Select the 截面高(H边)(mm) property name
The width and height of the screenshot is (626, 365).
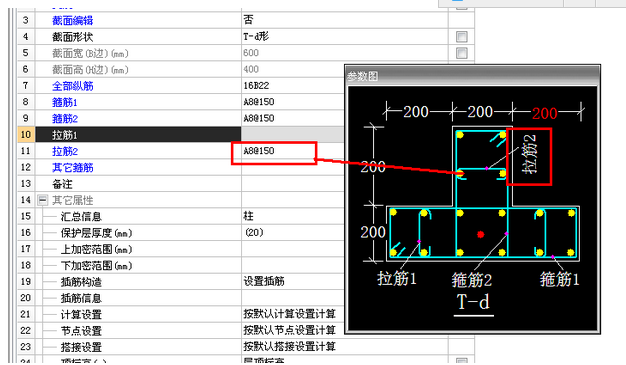90,69
